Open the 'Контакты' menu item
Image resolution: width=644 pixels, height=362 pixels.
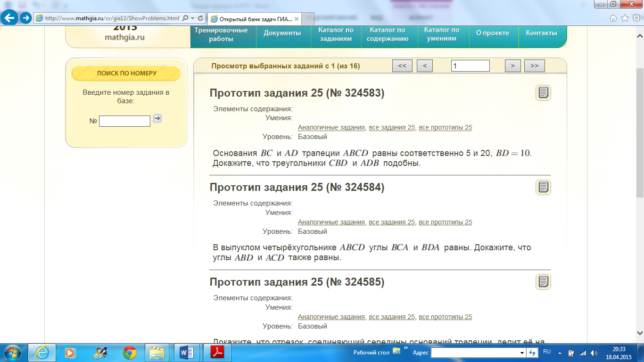point(541,33)
